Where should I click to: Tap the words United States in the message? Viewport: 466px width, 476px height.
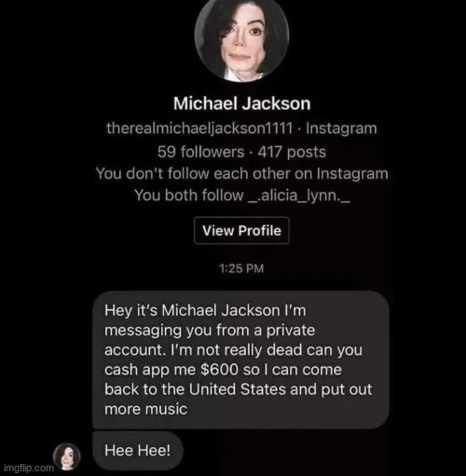click(x=237, y=389)
